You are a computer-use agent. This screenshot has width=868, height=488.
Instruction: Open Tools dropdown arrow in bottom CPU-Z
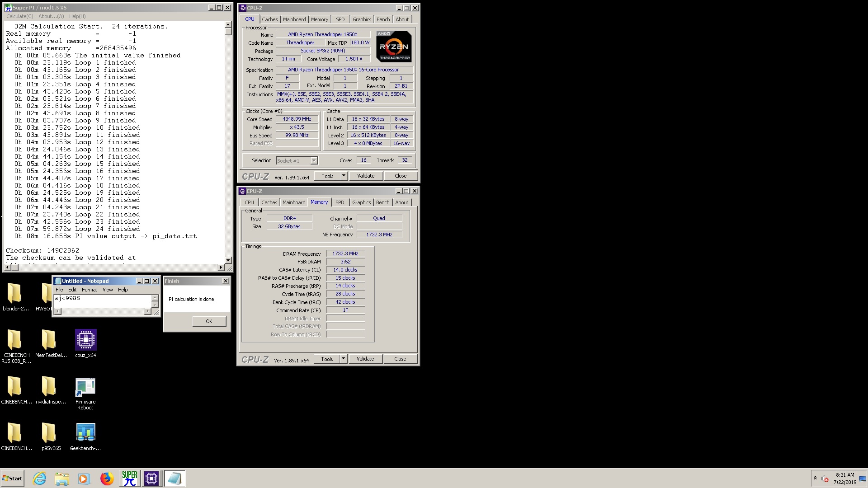click(x=343, y=359)
